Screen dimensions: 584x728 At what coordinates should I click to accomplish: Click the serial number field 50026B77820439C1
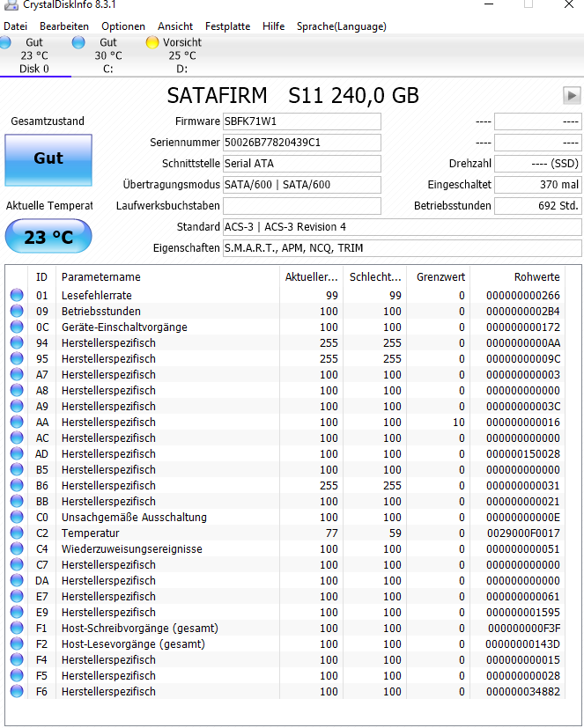[x=301, y=143]
